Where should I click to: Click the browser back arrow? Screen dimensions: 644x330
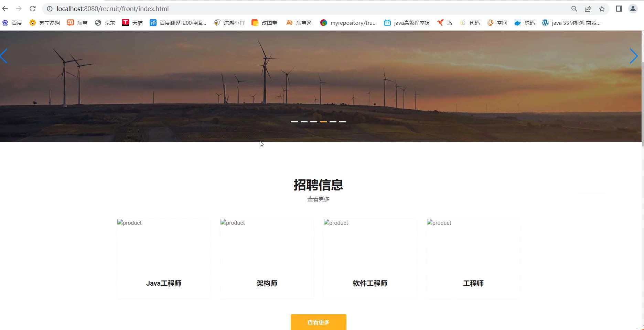pos(5,9)
